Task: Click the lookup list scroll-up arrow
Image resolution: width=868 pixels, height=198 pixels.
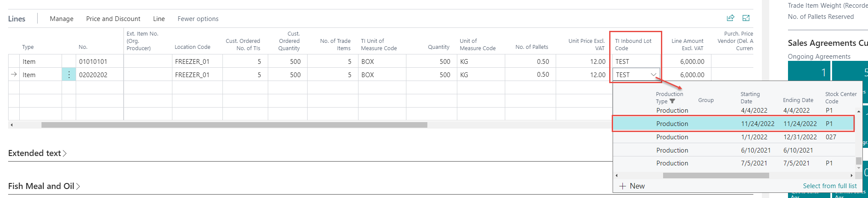Action: (859, 111)
